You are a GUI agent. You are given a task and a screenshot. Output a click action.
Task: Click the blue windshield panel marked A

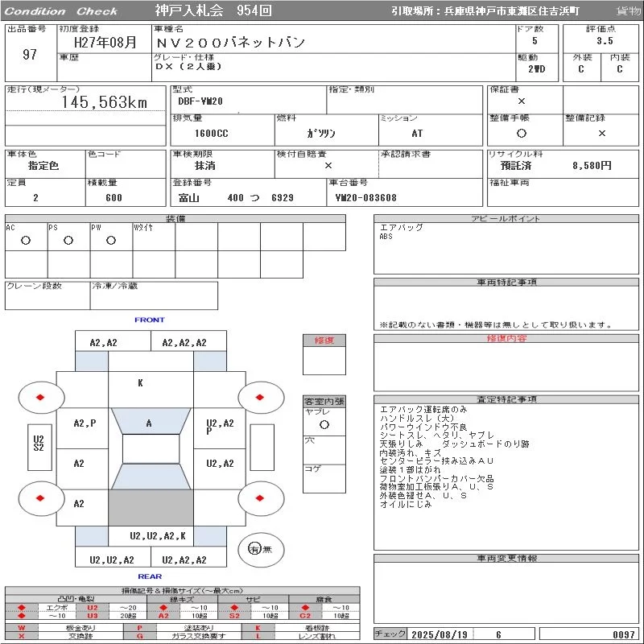(x=151, y=421)
